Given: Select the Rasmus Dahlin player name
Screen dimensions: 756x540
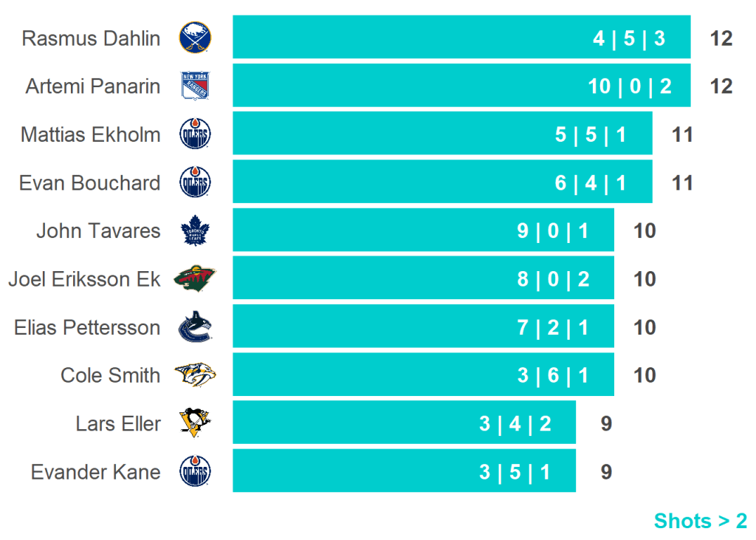Looking at the screenshot, I should [x=91, y=38].
